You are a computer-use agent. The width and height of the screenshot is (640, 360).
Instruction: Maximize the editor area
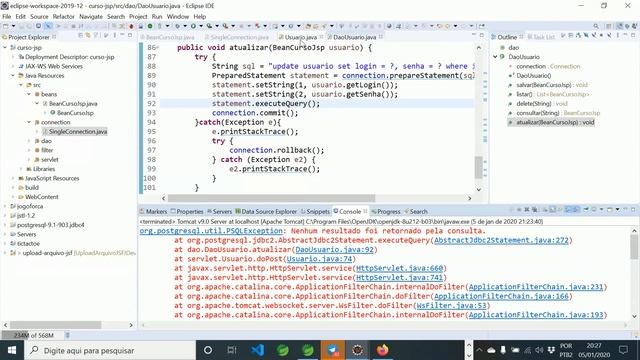pyautogui.click(x=482, y=36)
